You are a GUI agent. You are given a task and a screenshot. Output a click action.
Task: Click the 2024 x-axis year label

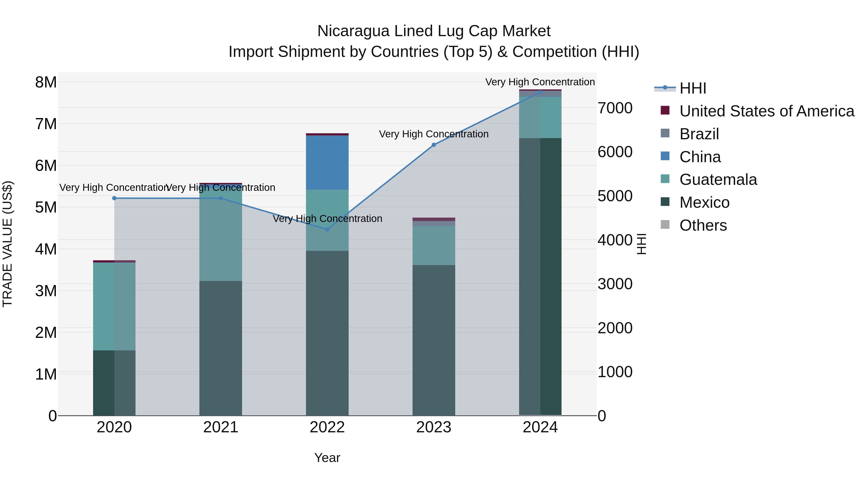pos(540,427)
